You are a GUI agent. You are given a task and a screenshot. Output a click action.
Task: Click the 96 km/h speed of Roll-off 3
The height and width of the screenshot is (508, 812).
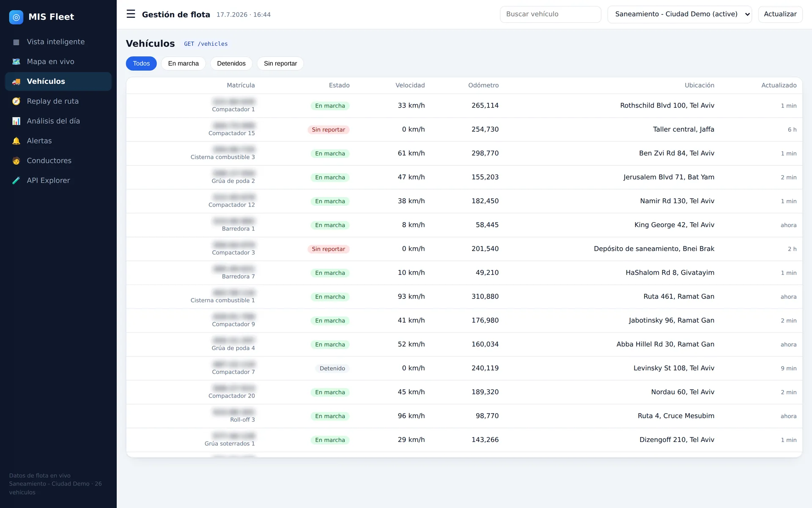click(411, 416)
